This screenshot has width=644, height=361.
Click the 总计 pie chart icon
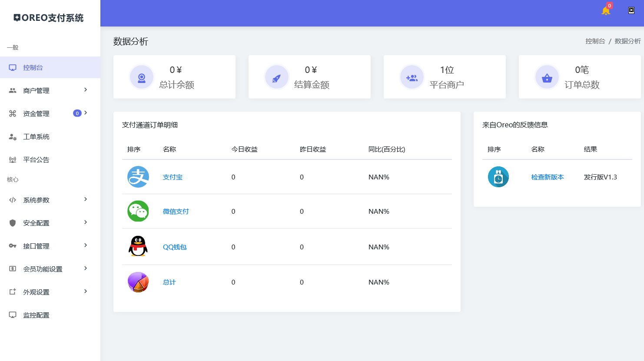click(138, 282)
